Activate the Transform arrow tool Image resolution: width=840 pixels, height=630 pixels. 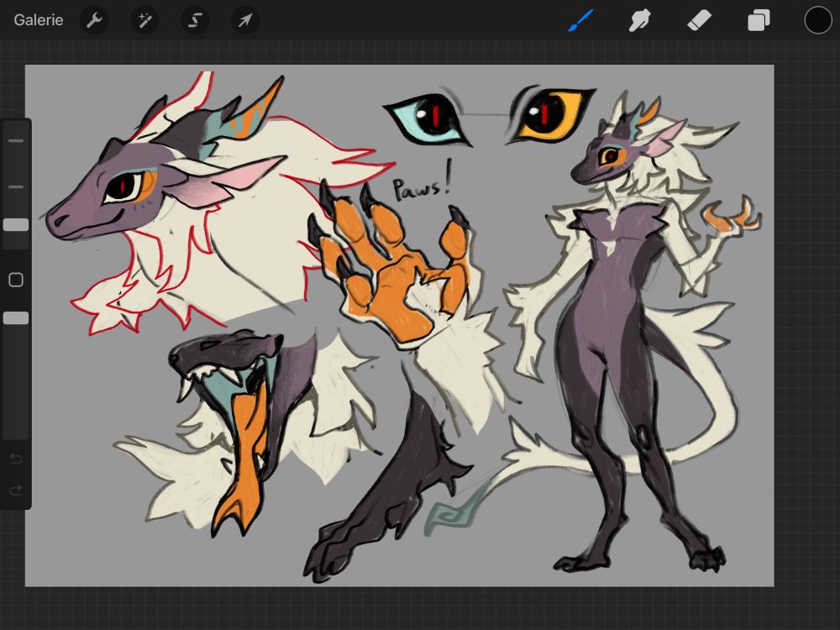point(245,20)
